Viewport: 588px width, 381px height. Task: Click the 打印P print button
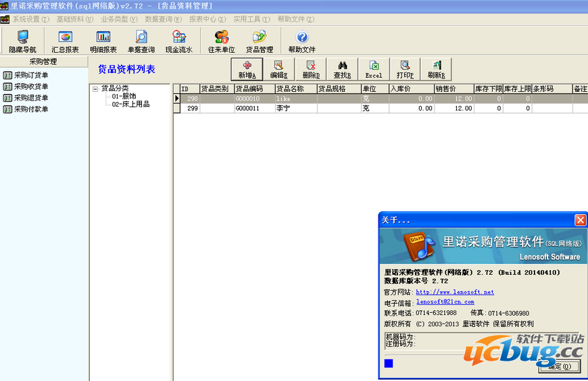(405, 70)
